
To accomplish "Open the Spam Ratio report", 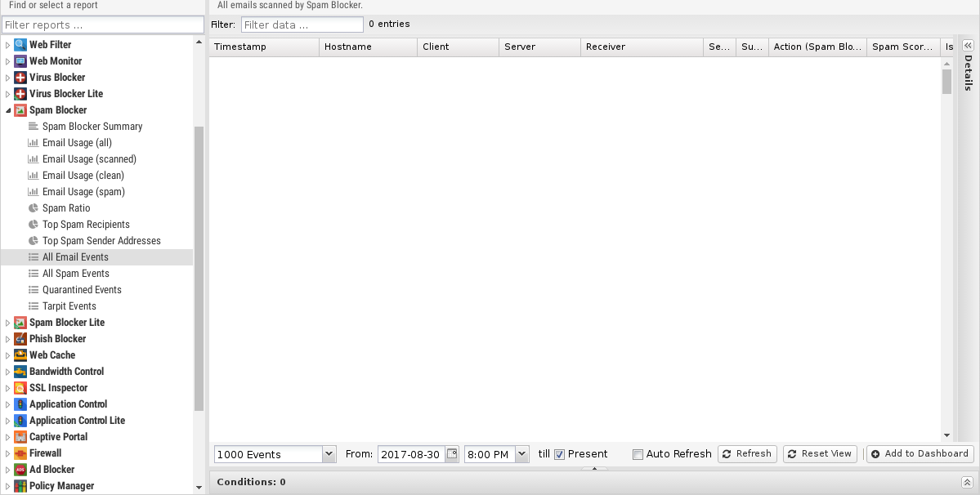I will (x=66, y=208).
